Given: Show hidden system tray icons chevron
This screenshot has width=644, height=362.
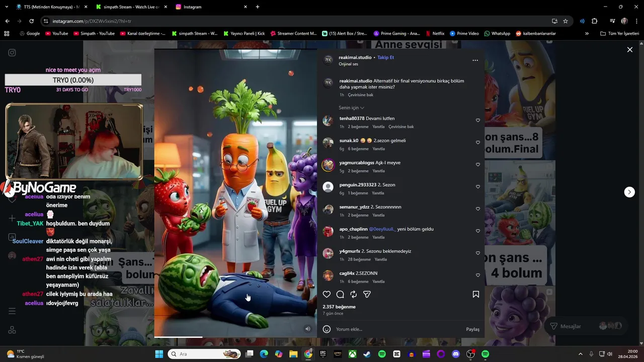Looking at the screenshot, I should pyautogui.click(x=580, y=354).
